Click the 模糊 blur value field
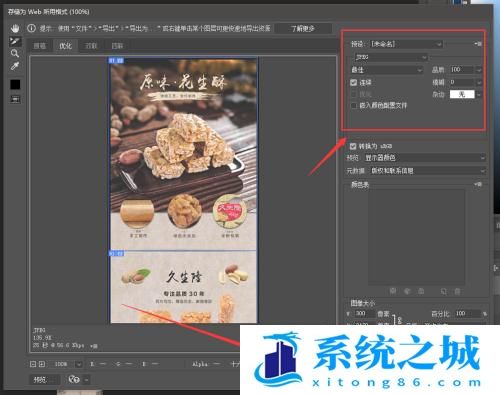This screenshot has height=395, width=500. tap(461, 82)
